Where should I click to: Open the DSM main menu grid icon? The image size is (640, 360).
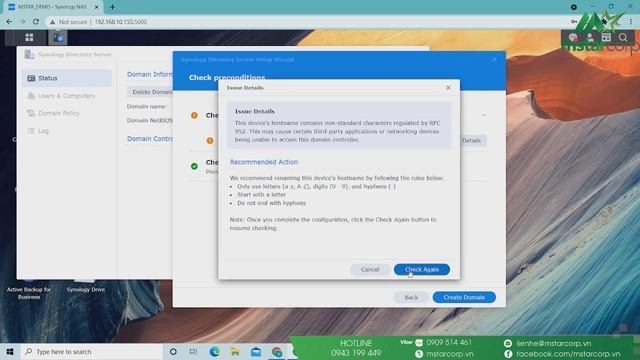(29, 38)
